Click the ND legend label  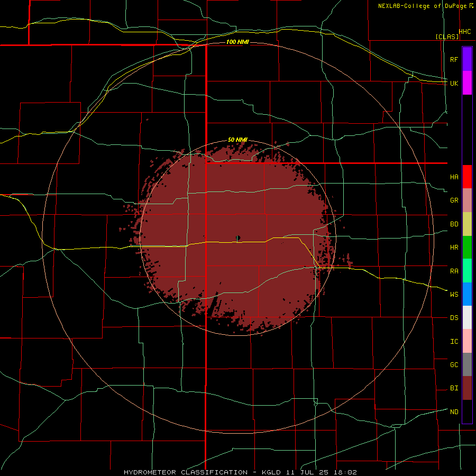pyautogui.click(x=454, y=412)
